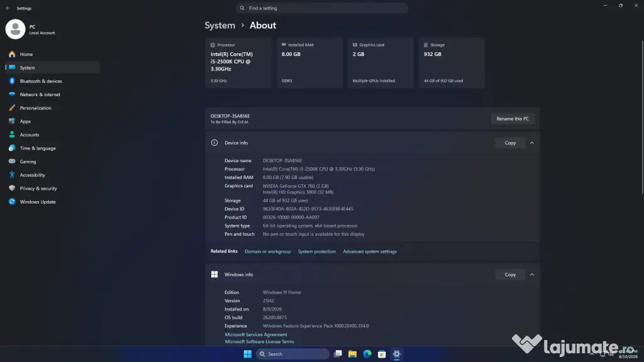
Task: Click the Settings gear on the taskbar
Action: [x=397, y=354]
